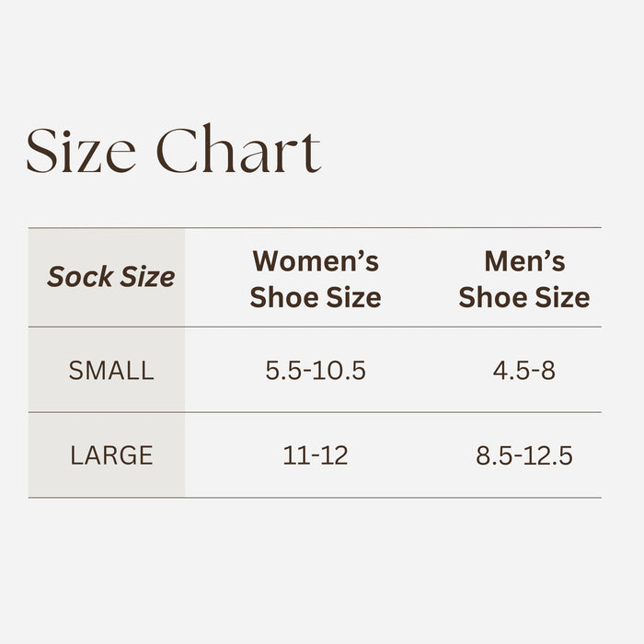Click the Men's Shoe Size header
The image size is (644, 644).
[x=524, y=279]
